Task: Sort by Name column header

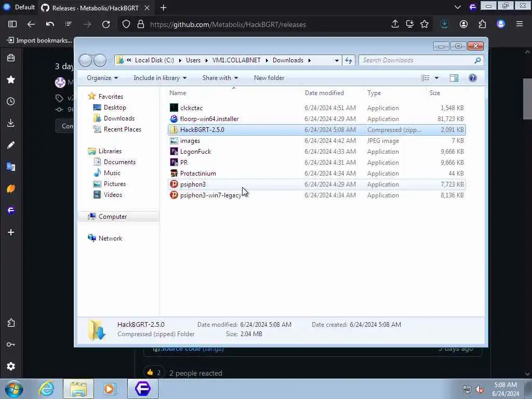Action: pyautogui.click(x=234, y=93)
